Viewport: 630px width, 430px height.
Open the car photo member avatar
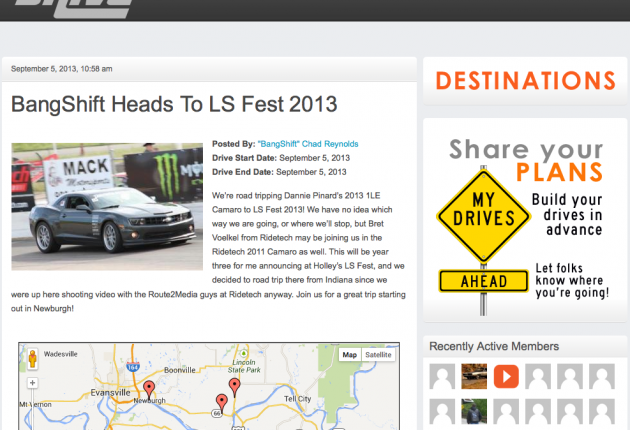pyautogui.click(x=474, y=376)
